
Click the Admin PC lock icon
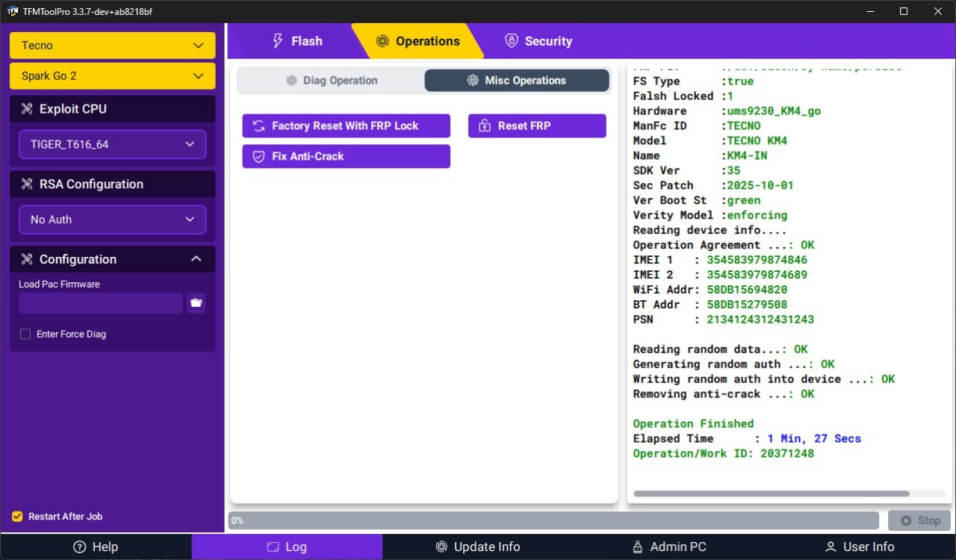[638, 547]
